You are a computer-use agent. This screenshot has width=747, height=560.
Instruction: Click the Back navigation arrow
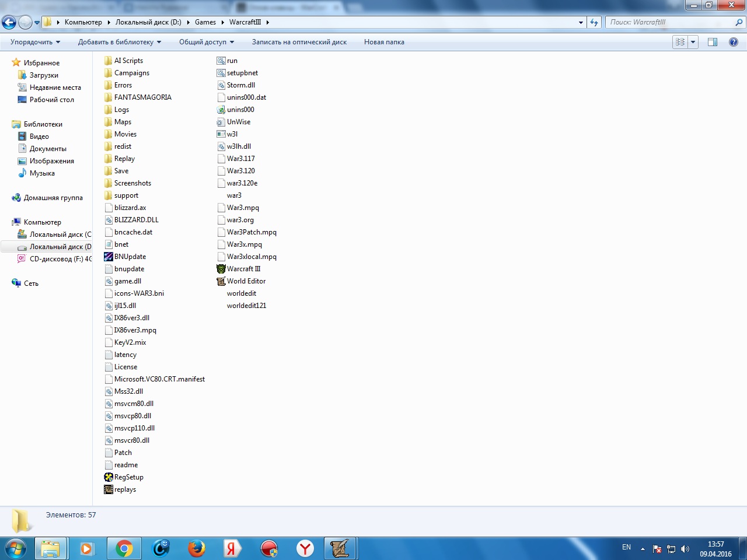[9, 22]
